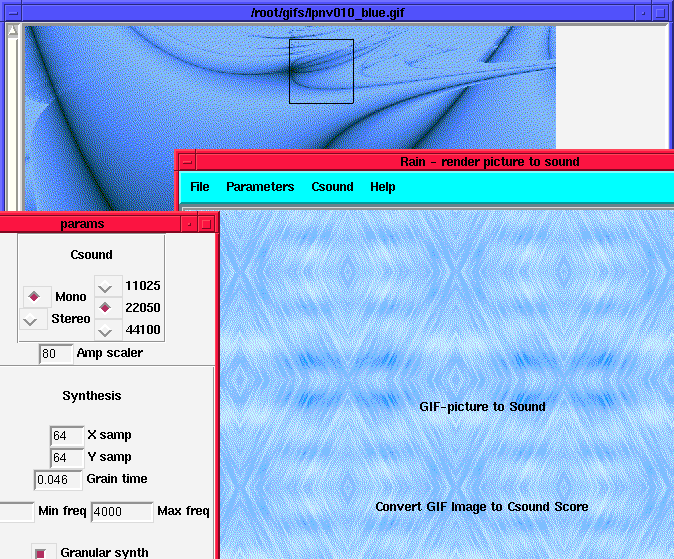Screen dimensions: 674x559
Task: Click the scroll-up arrow in the GIF viewer
Action: coord(12,32)
